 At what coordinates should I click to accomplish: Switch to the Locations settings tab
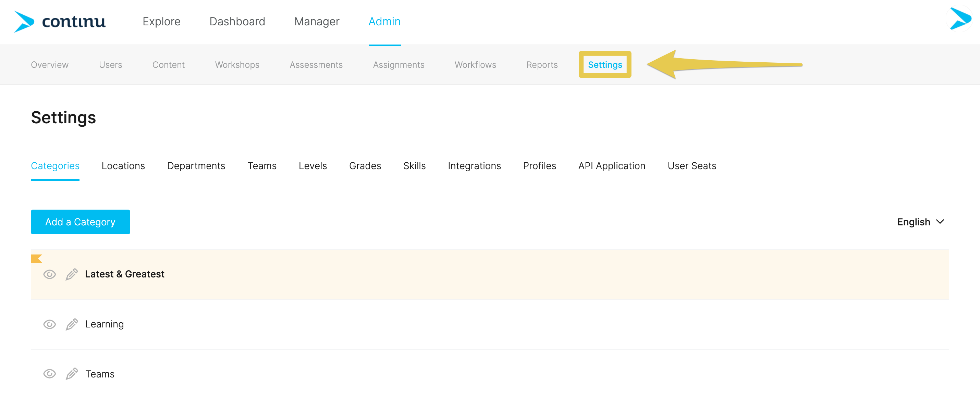coord(123,166)
